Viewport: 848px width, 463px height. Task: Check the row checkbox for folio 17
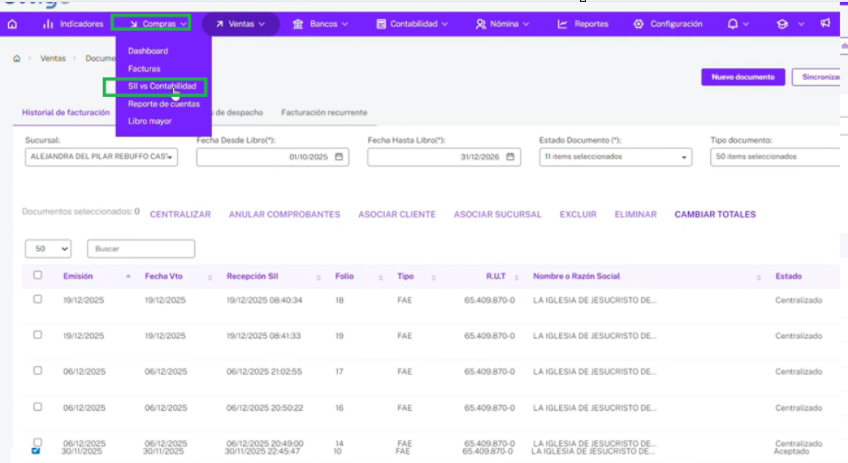pos(37,371)
